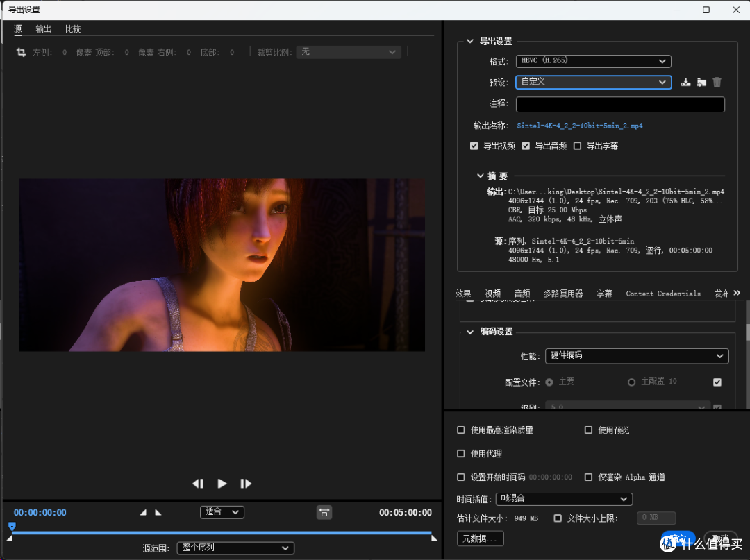Open the 字幕 tab

(604, 294)
